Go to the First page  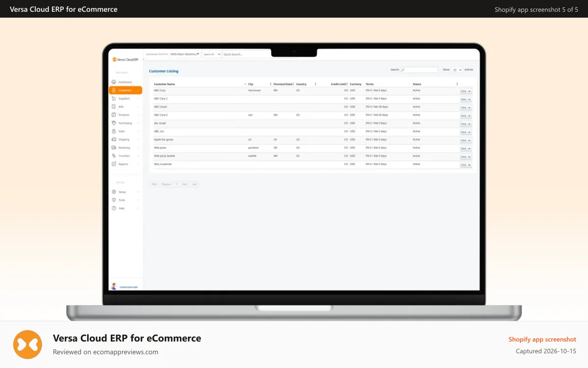coord(154,184)
